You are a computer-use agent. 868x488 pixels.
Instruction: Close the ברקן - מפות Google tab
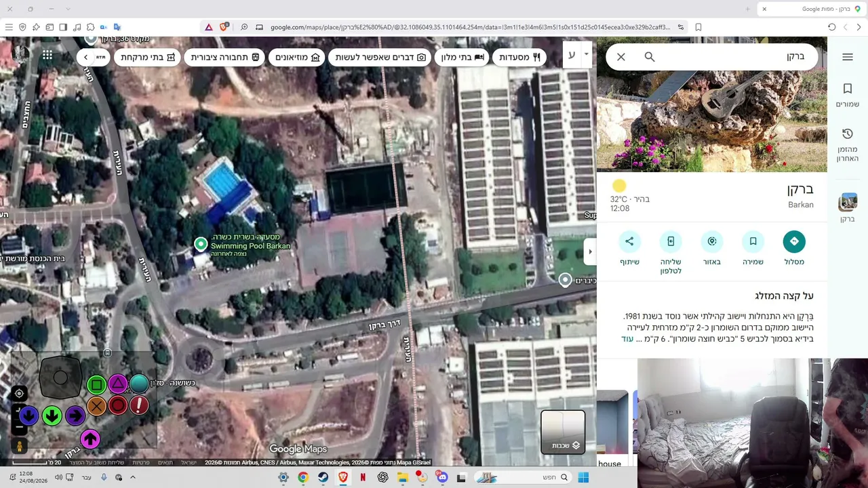point(764,9)
